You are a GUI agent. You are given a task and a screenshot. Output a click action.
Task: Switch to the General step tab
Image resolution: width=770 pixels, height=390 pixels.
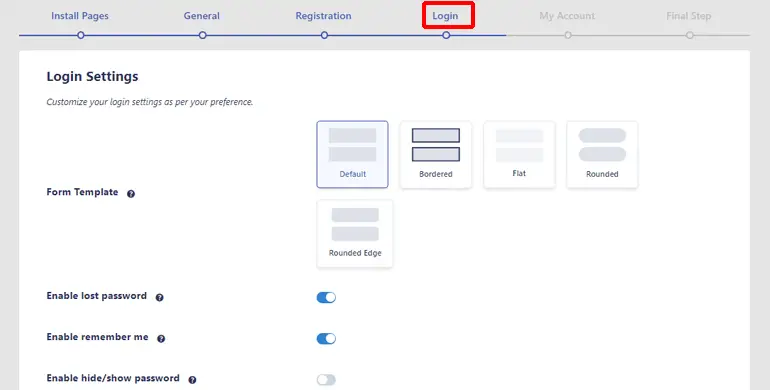click(x=201, y=16)
